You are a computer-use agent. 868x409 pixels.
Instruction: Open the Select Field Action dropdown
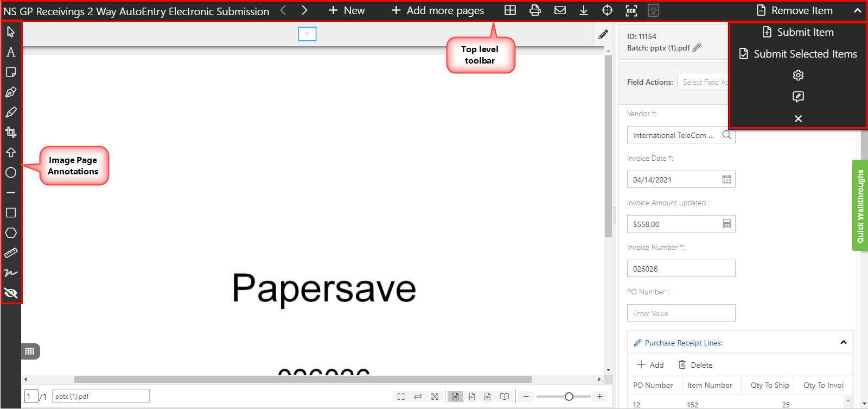tap(704, 82)
